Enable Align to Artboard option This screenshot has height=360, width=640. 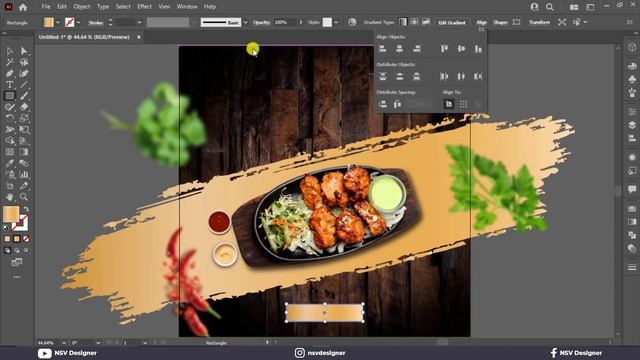click(448, 104)
